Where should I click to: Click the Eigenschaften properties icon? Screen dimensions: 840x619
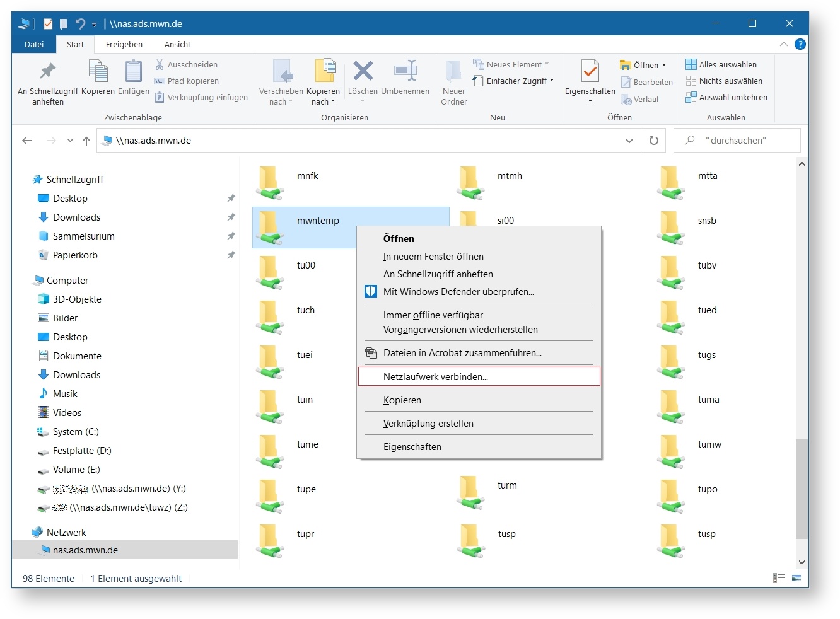pos(590,72)
